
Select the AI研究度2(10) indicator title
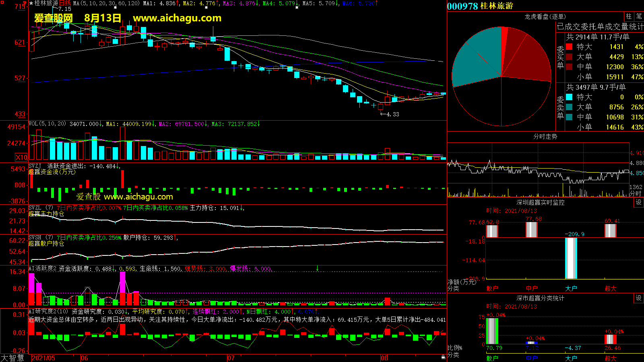(x=48, y=311)
